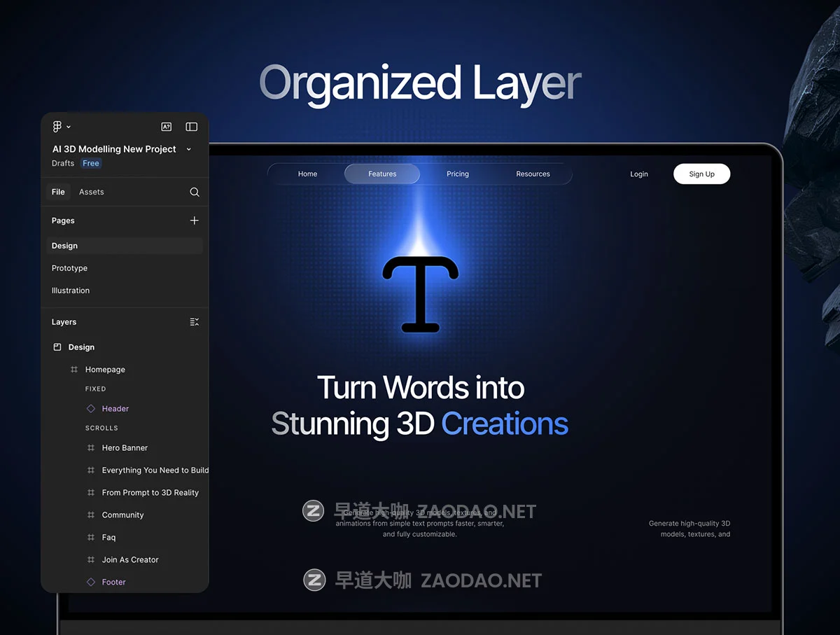The image size is (840, 635).
Task: Click the Header component diamond icon
Action: click(x=90, y=409)
